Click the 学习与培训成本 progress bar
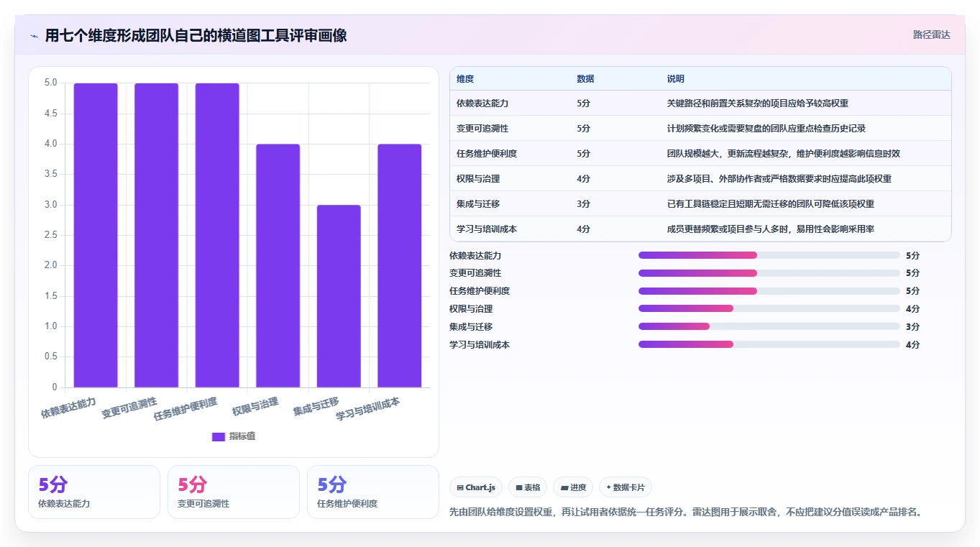 (x=769, y=345)
